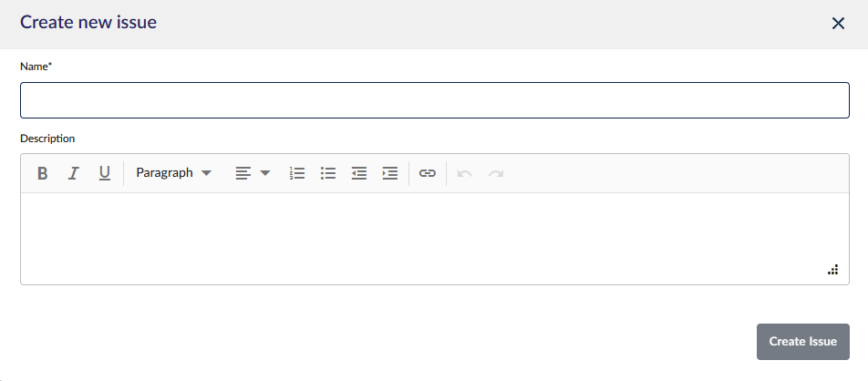Click the Create new issue title
This screenshot has height=381, width=868.
click(x=88, y=23)
